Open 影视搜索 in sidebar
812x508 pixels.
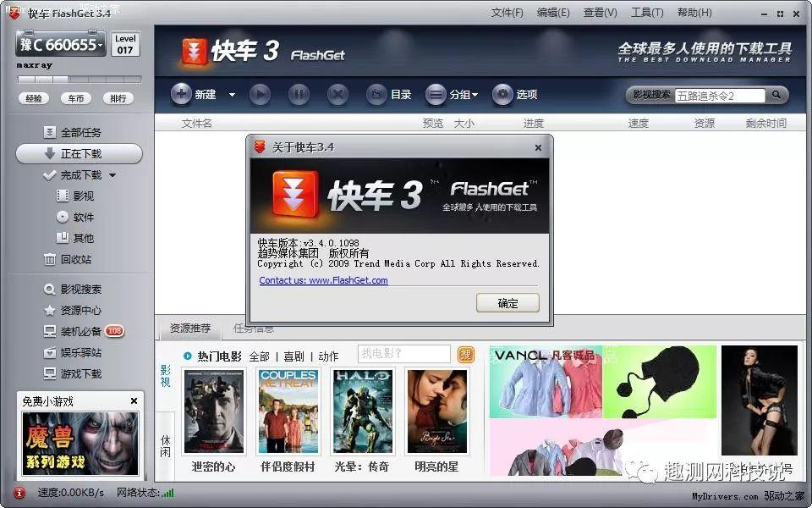(73, 289)
